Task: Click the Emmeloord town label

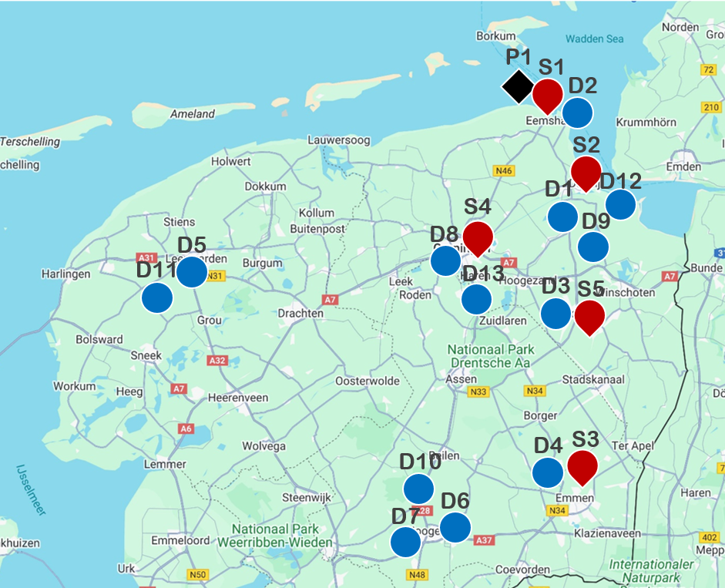Action: pyautogui.click(x=180, y=540)
